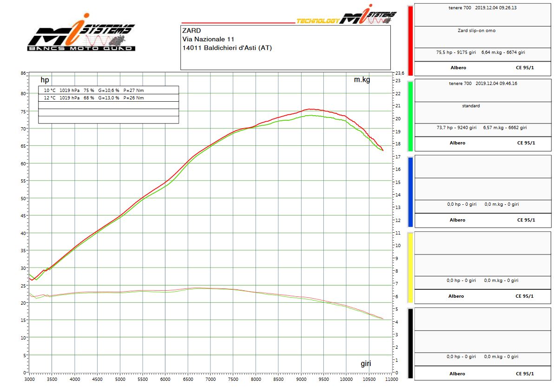Click the 'giri' rpm axis label
This screenshot has height=392, width=558.
click(366, 364)
